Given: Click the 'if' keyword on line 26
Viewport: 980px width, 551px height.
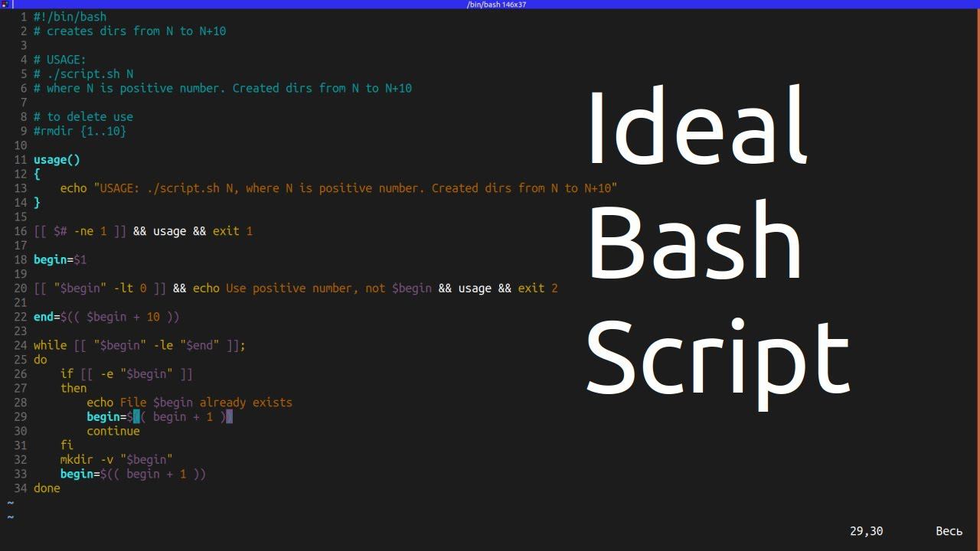Looking at the screenshot, I should coord(67,374).
